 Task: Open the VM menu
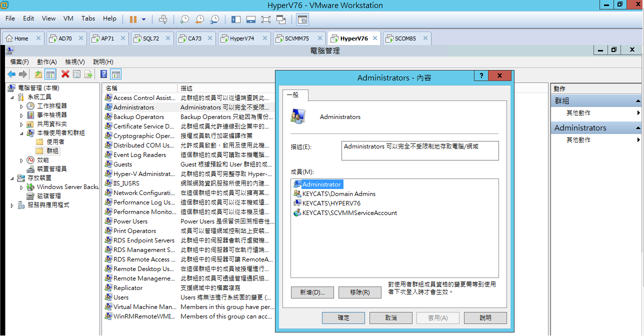point(68,18)
